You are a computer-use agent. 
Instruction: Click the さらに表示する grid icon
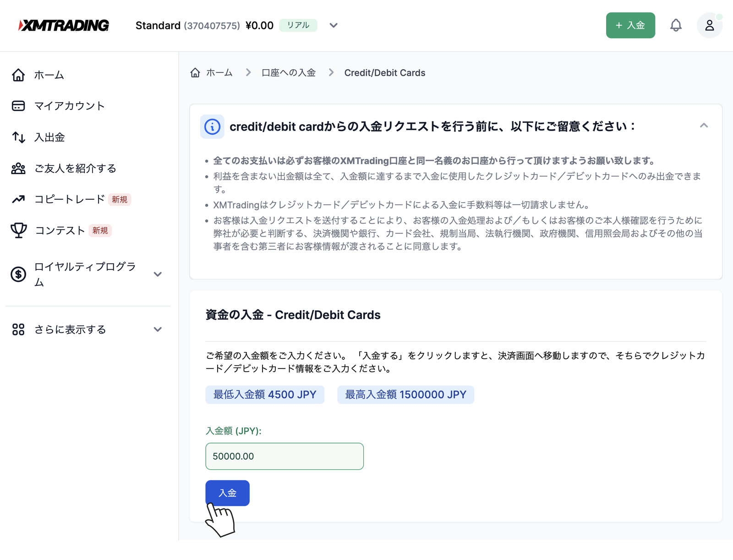pyautogui.click(x=18, y=329)
